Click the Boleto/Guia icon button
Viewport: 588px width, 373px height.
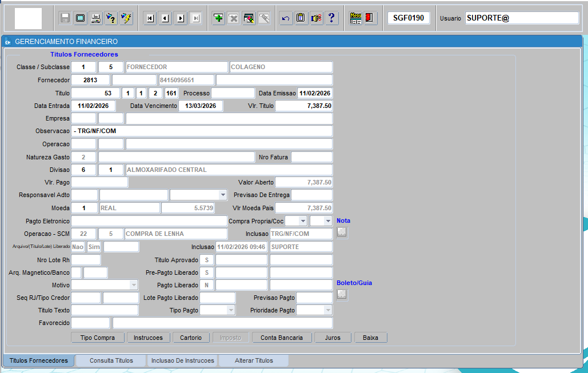click(x=342, y=295)
